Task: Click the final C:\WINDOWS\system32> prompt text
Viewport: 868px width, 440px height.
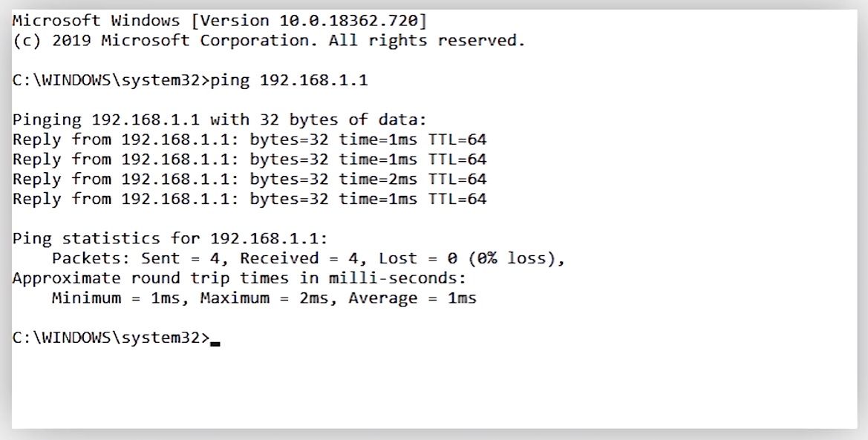Action: pos(111,337)
